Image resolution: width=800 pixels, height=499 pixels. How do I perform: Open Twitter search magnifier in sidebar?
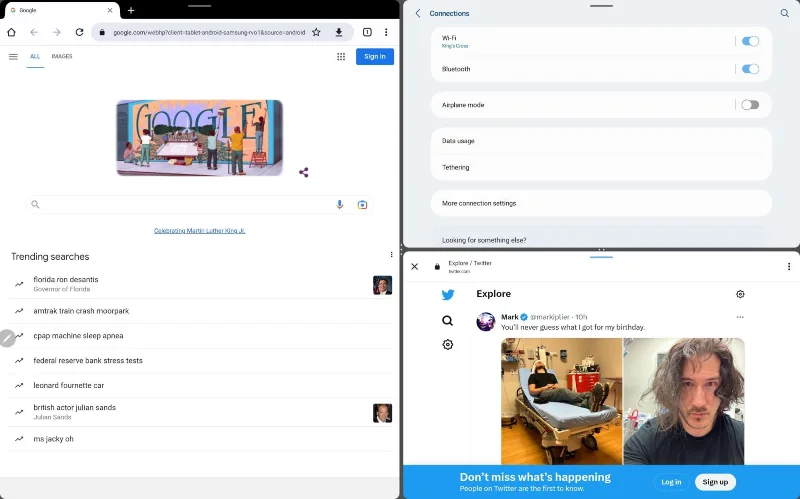(x=447, y=320)
